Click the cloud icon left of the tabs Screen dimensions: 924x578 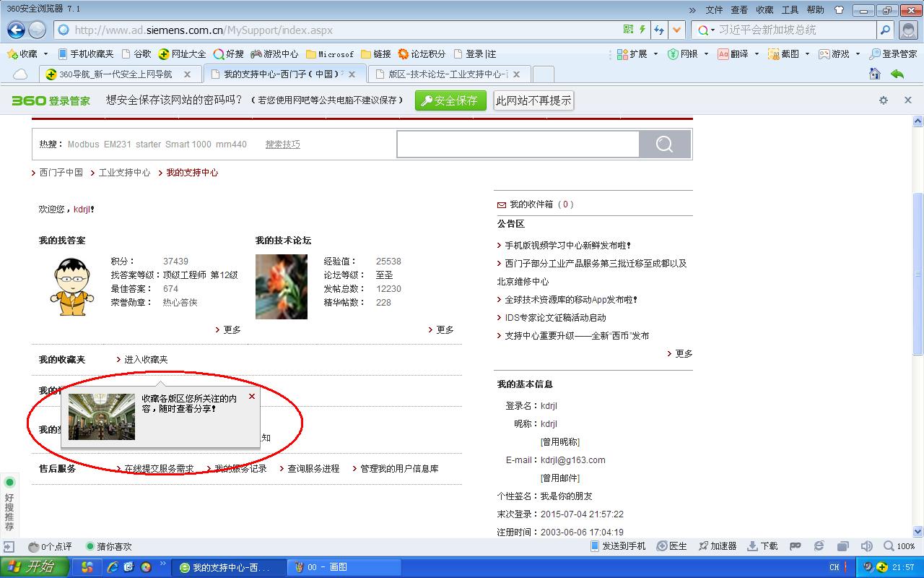[x=20, y=74]
